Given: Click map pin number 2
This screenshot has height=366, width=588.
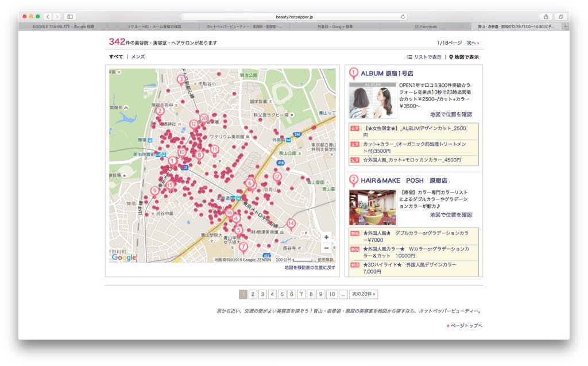Looking at the screenshot, I should pyautogui.click(x=160, y=111).
